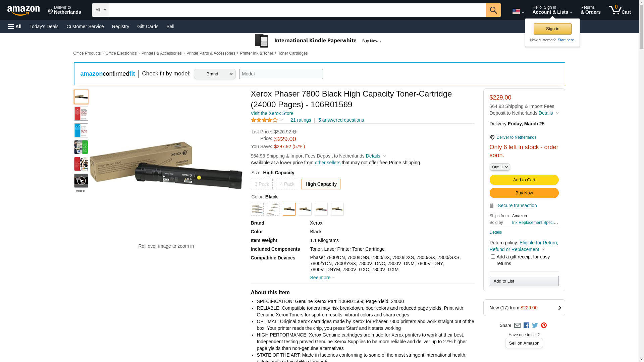The width and height of the screenshot is (644, 362).
Task: Click the list price info icon
Action: tap(294, 132)
